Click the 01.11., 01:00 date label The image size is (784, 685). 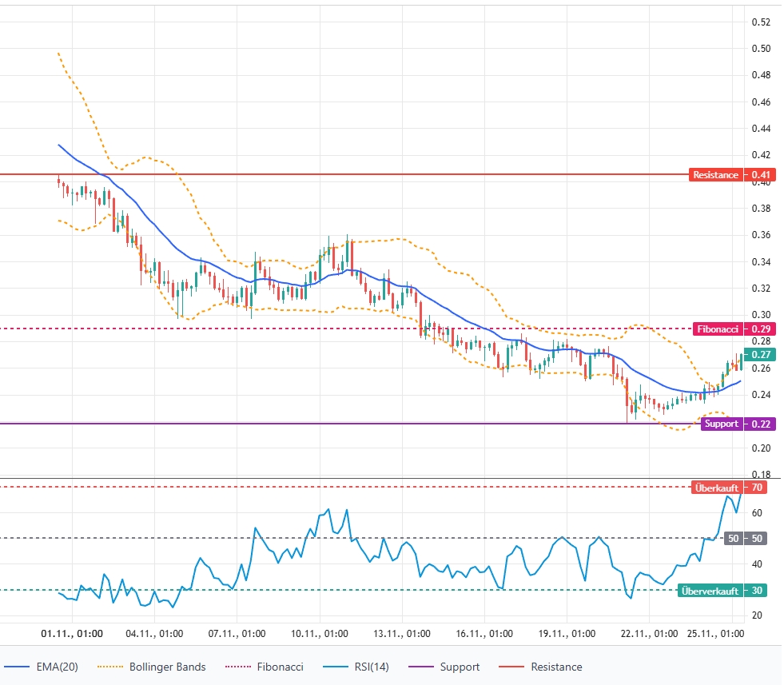[x=72, y=633]
